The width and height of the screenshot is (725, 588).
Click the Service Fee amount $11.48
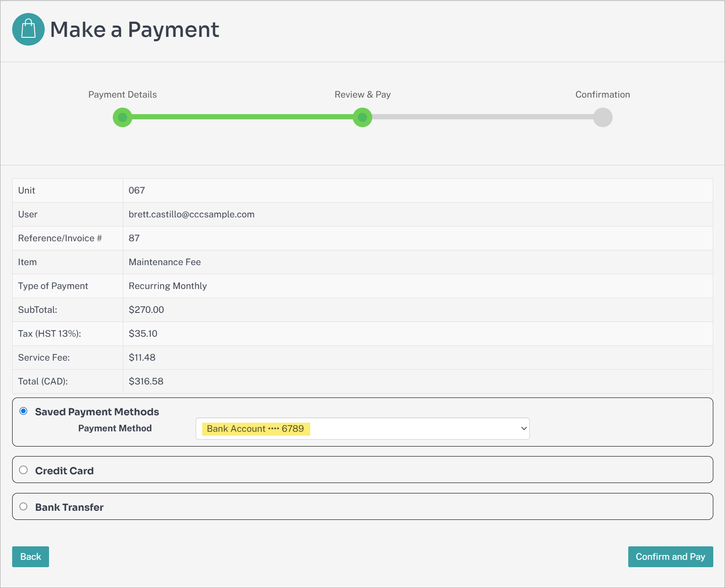point(142,358)
